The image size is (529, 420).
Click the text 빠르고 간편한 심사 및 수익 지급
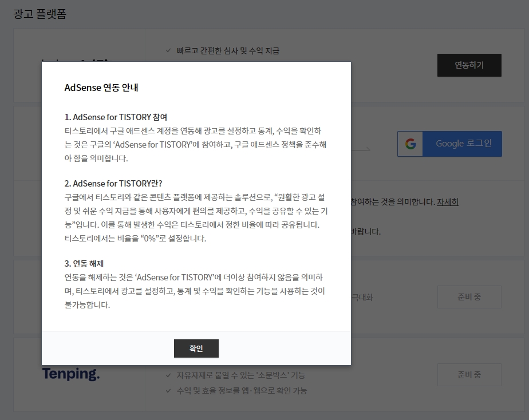[228, 51]
